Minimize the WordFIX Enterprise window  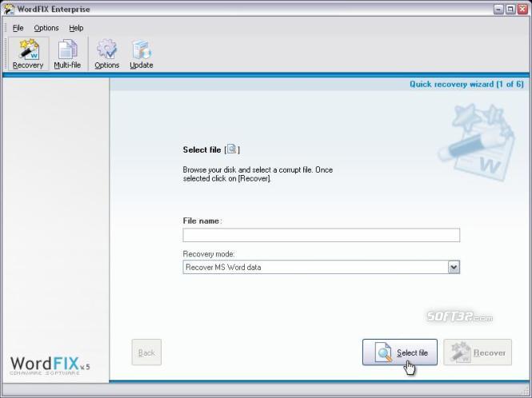pos(498,9)
